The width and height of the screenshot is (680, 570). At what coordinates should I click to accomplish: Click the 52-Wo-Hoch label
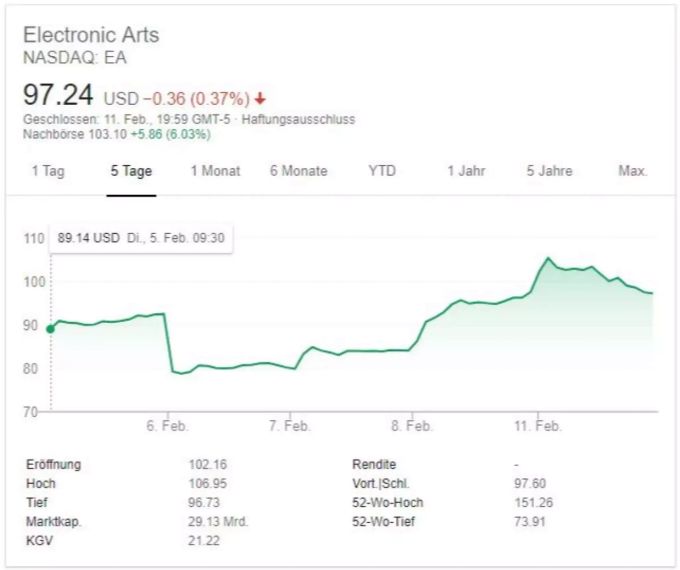(388, 503)
